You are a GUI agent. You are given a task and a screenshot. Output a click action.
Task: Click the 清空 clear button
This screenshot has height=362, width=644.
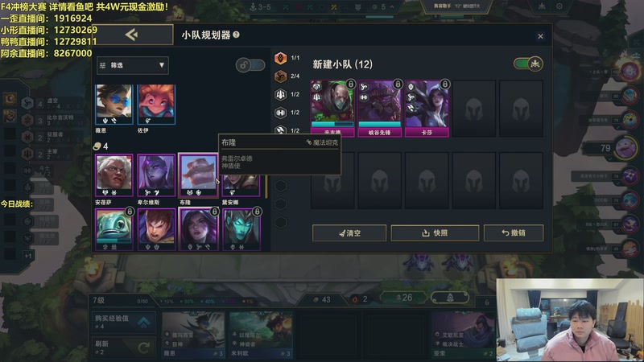coord(349,232)
